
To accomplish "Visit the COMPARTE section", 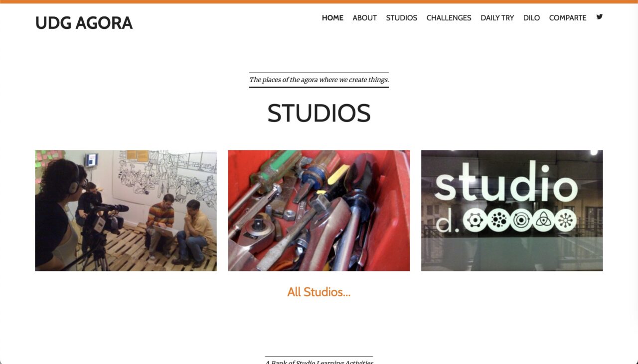I will [567, 18].
